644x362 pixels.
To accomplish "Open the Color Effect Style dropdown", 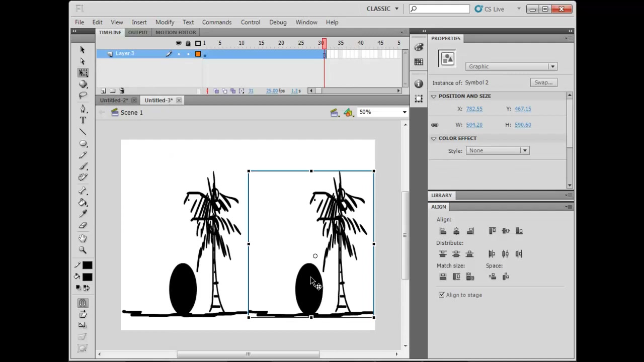I will pos(497,150).
